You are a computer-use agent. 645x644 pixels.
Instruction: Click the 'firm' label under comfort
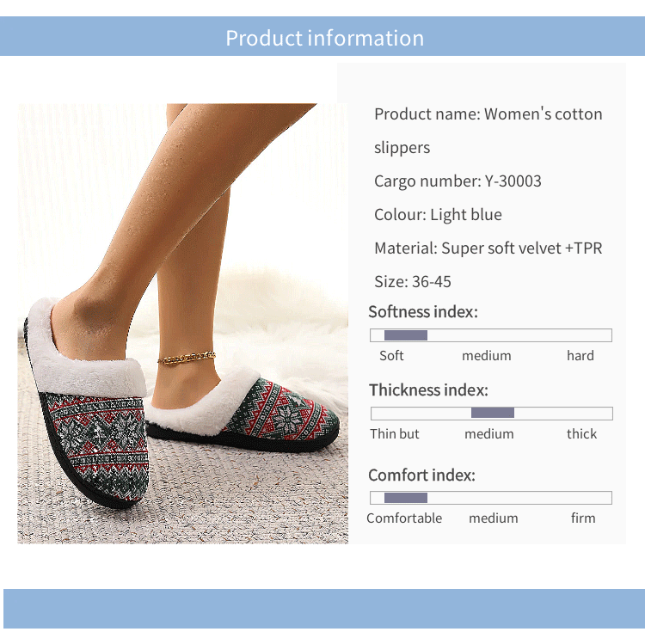[583, 518]
